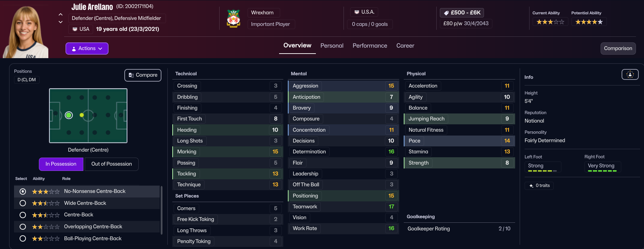Click the player-with-stars icon in Info panel
The width and height of the screenshot is (644, 249).
click(x=630, y=74)
